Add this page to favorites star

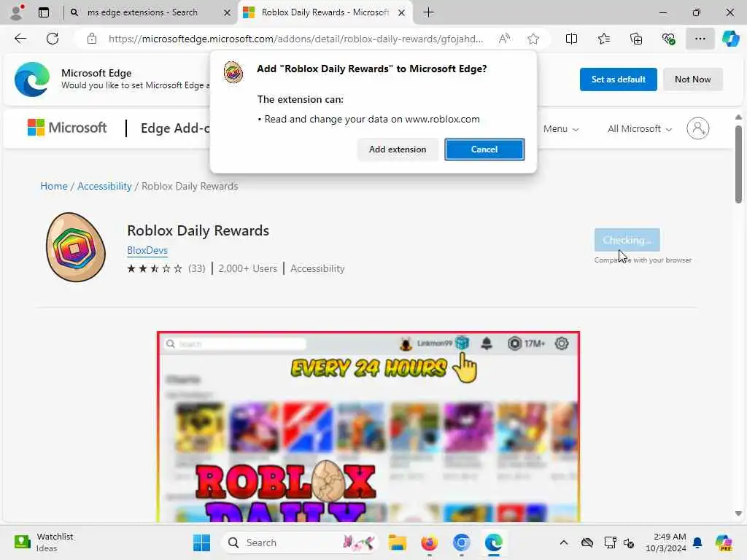click(533, 39)
